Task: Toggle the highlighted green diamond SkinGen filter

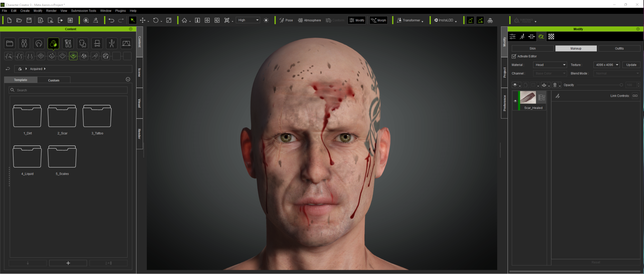Action: click(73, 56)
